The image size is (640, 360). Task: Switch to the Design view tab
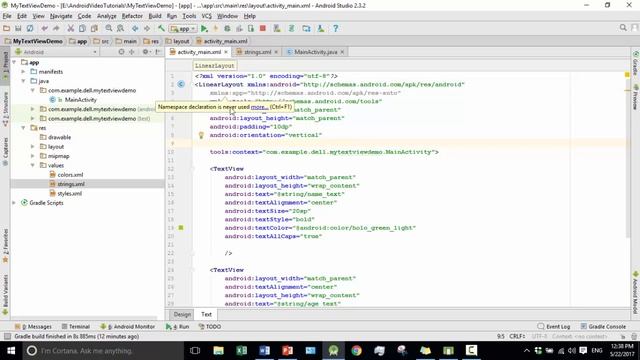click(182, 314)
